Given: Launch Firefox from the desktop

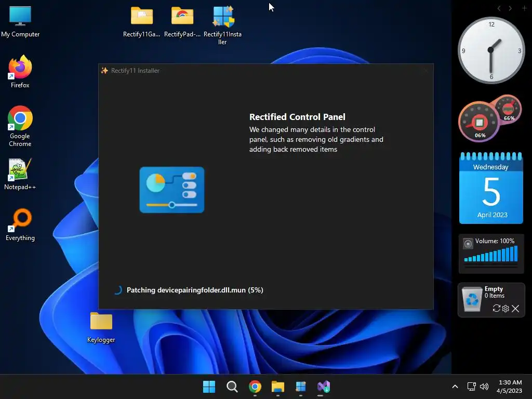Looking at the screenshot, I should tap(20, 72).
